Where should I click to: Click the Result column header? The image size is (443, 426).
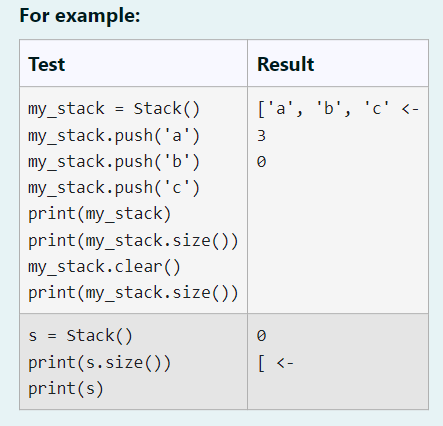tap(285, 64)
